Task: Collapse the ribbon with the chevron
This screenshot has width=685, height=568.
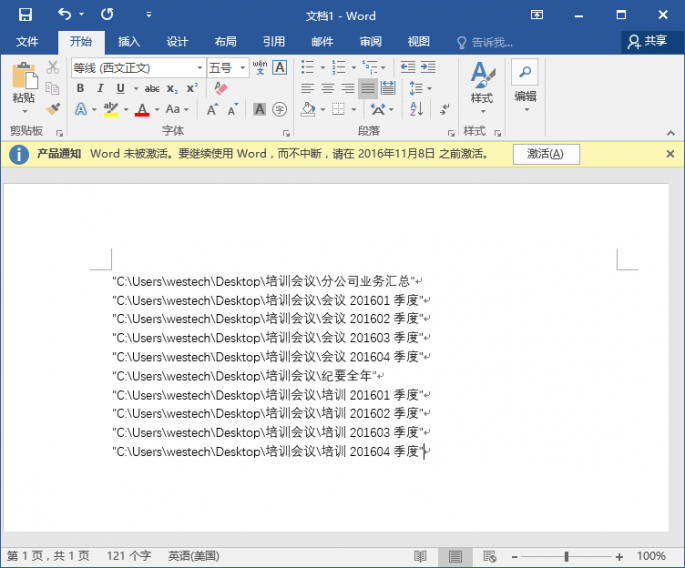Action: 671,133
